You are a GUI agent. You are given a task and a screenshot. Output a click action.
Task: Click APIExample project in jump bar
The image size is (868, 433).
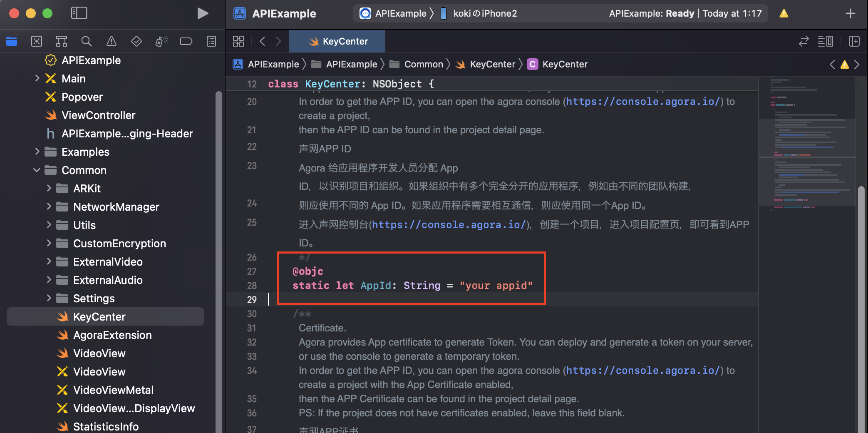[x=266, y=64]
